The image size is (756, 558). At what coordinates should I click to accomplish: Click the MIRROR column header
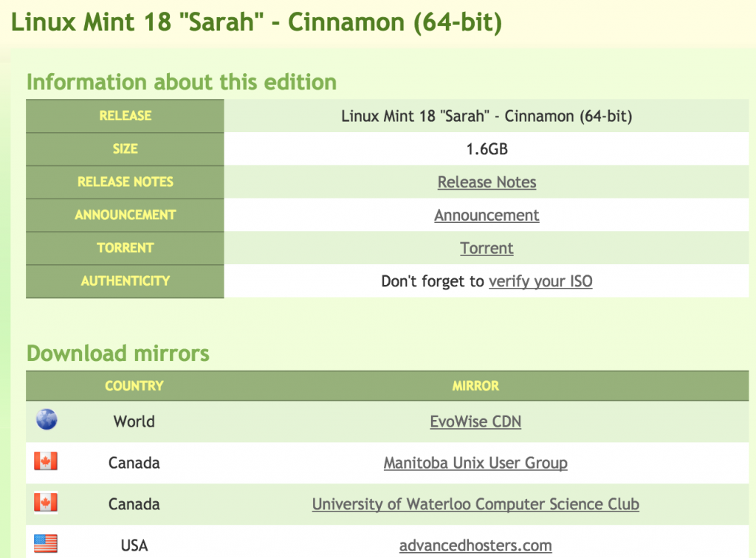[x=475, y=386]
